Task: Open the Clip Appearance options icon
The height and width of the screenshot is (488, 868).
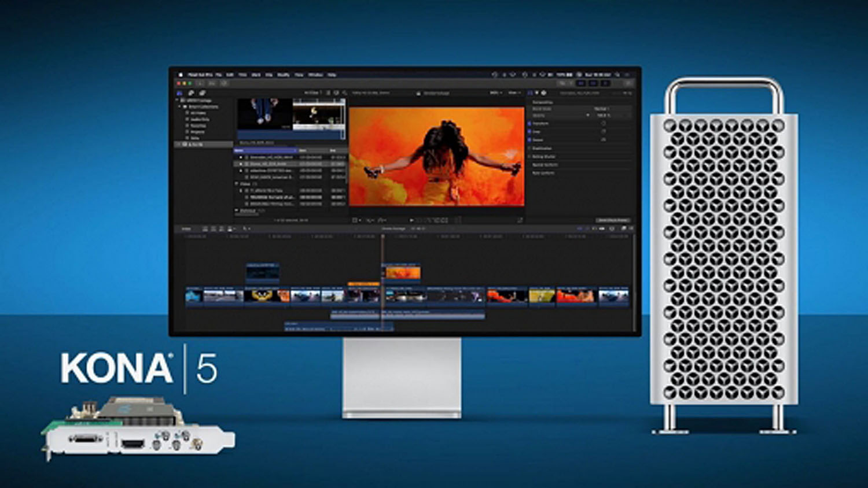Action: click(x=337, y=93)
